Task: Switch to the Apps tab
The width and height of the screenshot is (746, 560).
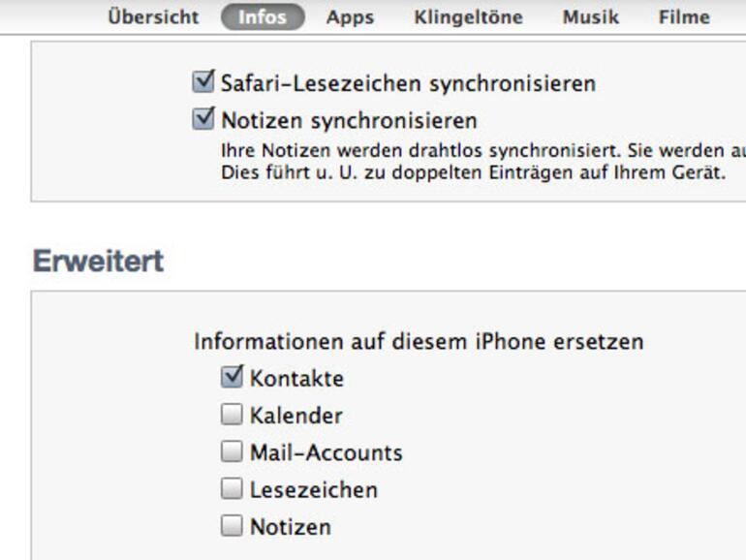Action: (x=350, y=16)
